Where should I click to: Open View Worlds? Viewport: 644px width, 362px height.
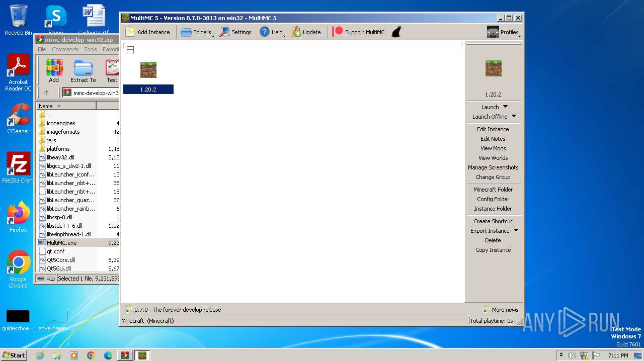click(493, 158)
